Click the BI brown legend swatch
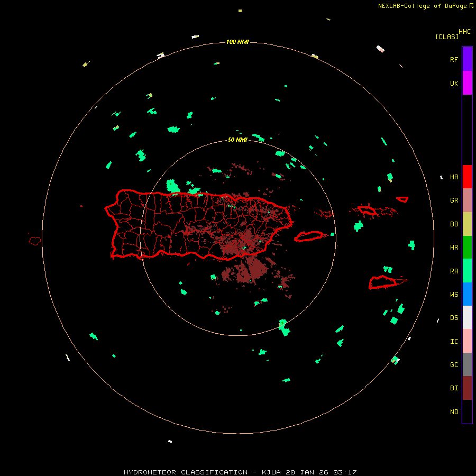476x476 pixels. point(467,388)
